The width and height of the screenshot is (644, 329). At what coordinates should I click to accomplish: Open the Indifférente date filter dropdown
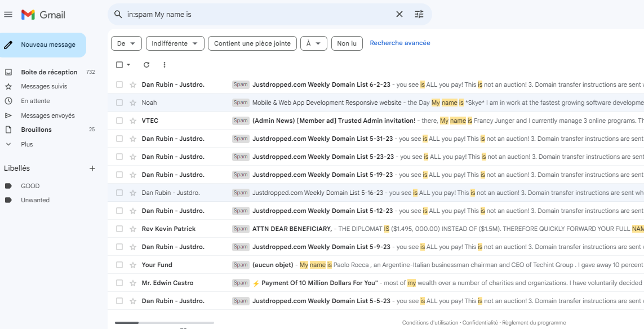point(175,43)
